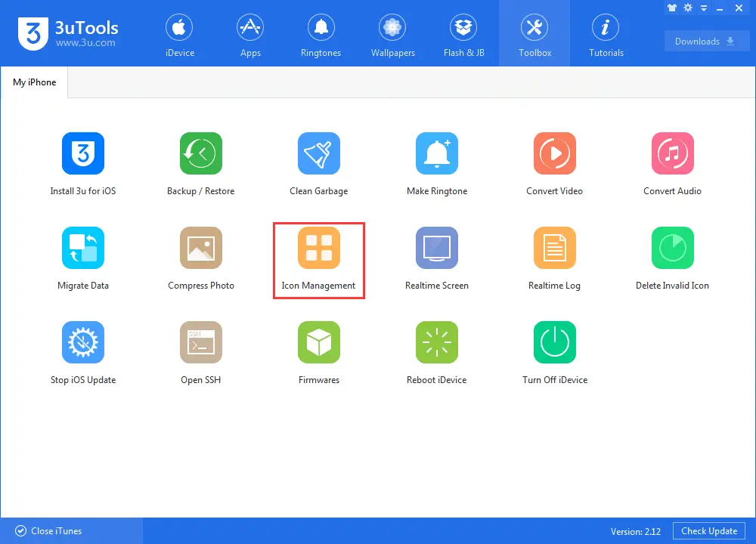The height and width of the screenshot is (544, 756).
Task: Click the Check Update button
Action: click(x=709, y=531)
